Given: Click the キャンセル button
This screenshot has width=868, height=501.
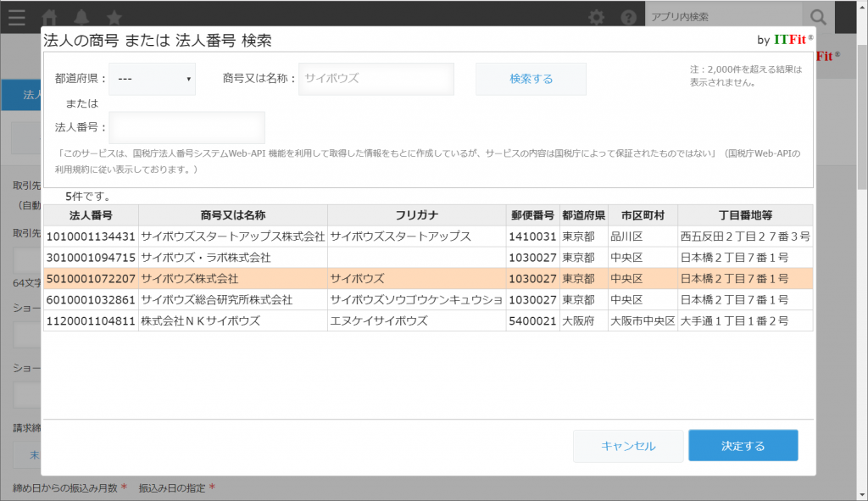Looking at the screenshot, I should (x=628, y=446).
